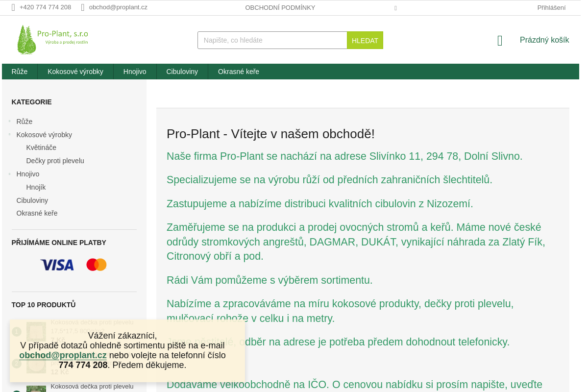The image size is (588, 392).
Task: Click the email envelope icon in top bar
Action: (x=83, y=7)
